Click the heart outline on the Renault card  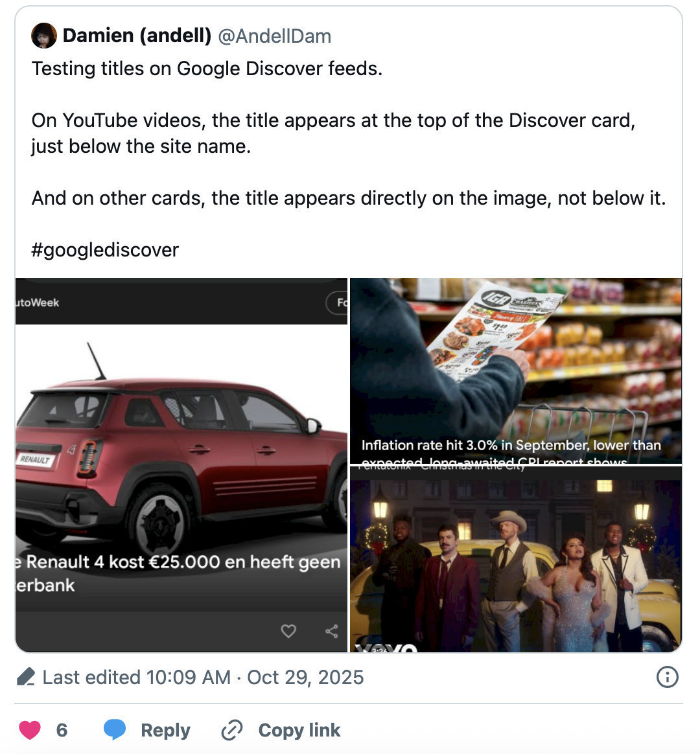tap(288, 631)
